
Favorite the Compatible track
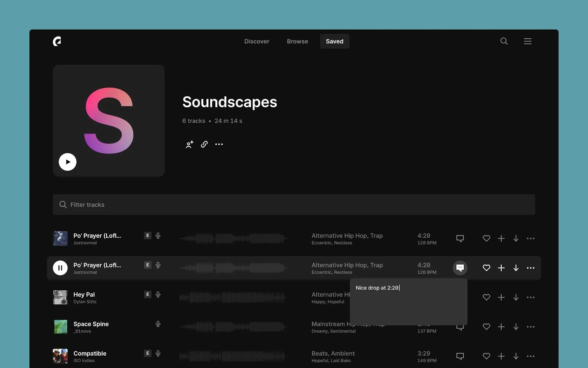(486, 356)
